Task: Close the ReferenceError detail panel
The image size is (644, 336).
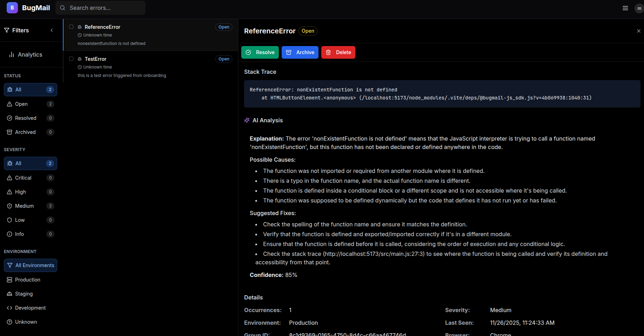Action: click(x=638, y=31)
